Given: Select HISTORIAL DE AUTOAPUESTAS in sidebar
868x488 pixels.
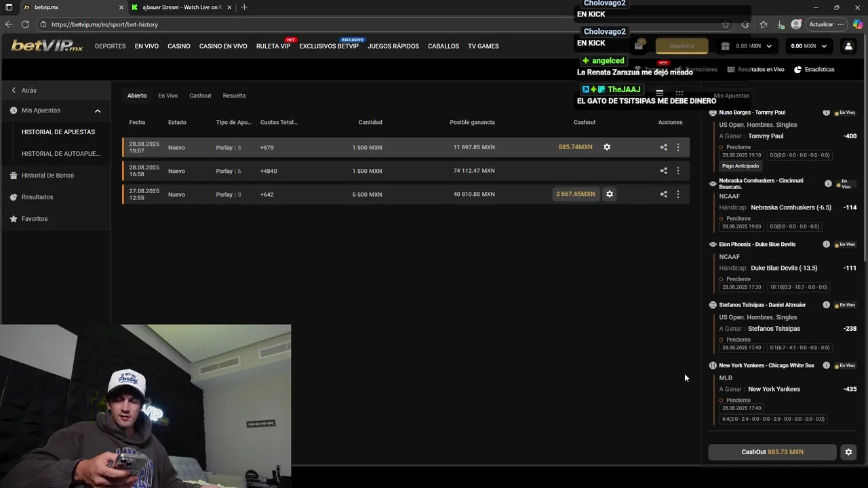Looking at the screenshot, I should [61, 154].
